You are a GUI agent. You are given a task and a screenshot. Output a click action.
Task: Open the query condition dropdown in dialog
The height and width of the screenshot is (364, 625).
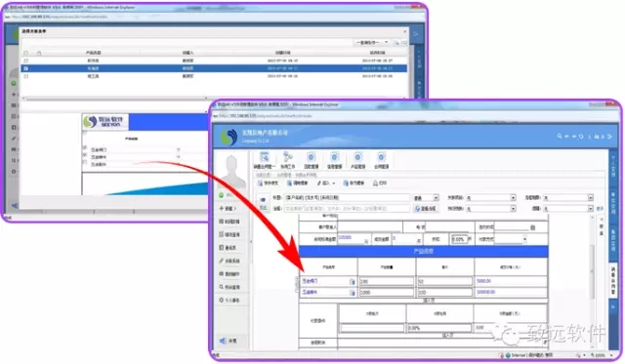(372, 42)
